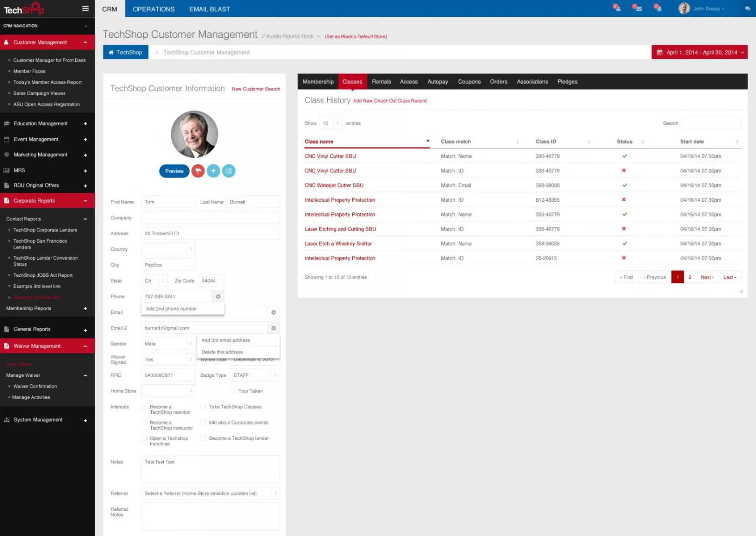The height and width of the screenshot is (536, 756).
Task: Click the Waiver Management document icon
Action: 7,346
